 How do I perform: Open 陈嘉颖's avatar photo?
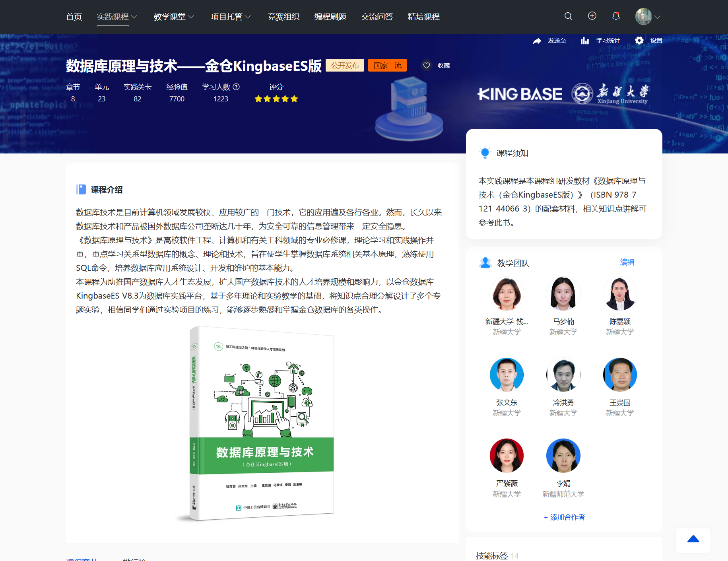pos(620,294)
